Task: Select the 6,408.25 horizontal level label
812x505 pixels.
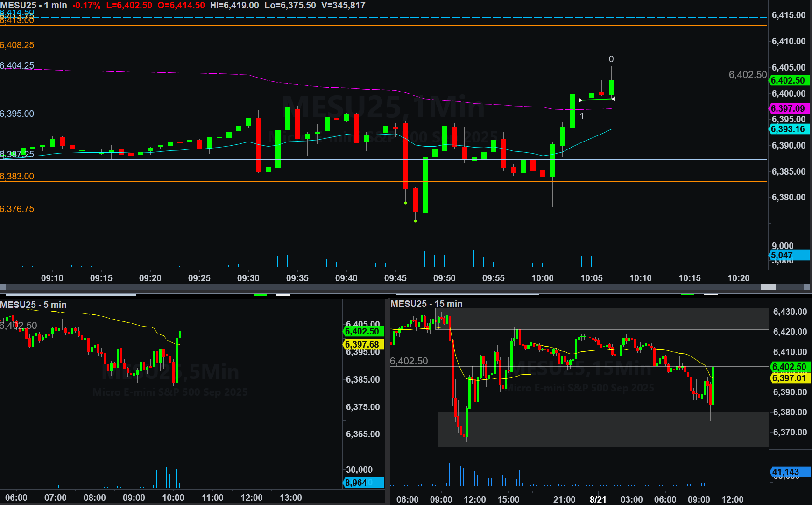Action: pyautogui.click(x=17, y=45)
